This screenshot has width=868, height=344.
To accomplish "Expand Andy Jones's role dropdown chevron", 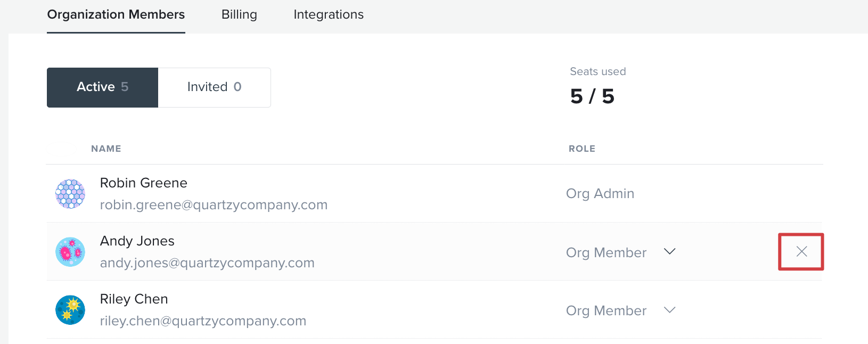I will (x=670, y=251).
